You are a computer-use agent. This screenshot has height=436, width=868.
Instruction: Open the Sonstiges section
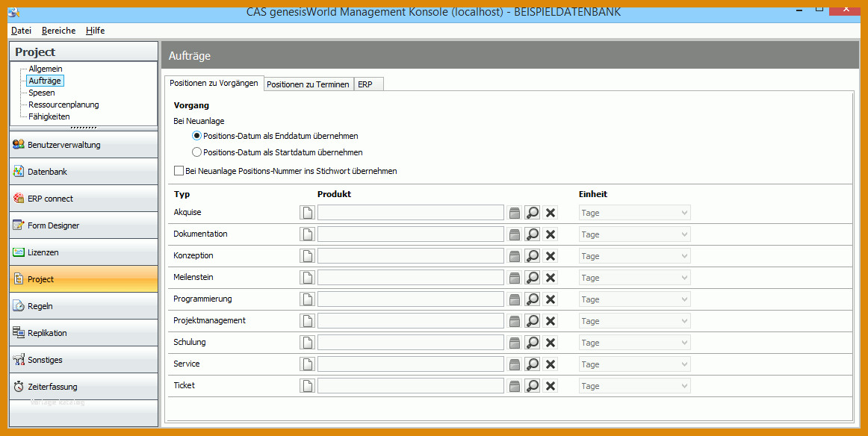84,360
